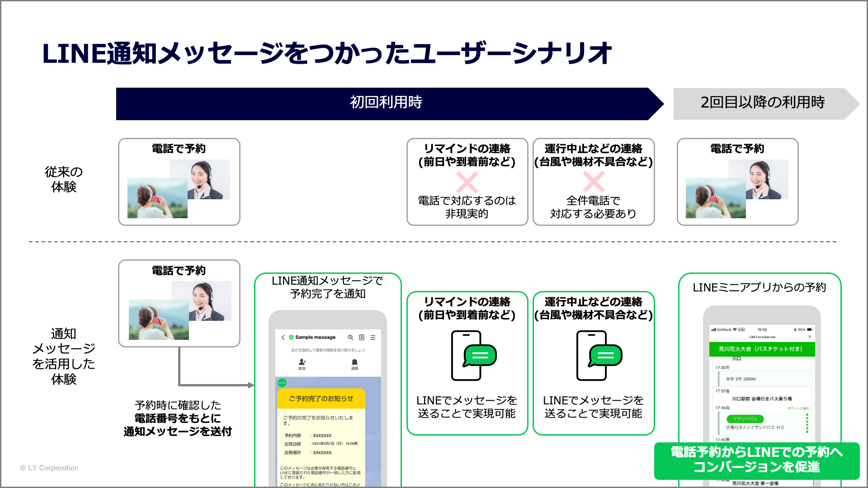
Task: Click the woman-on-phone photo in the lower 電話で予約 card
Action: (x=159, y=319)
